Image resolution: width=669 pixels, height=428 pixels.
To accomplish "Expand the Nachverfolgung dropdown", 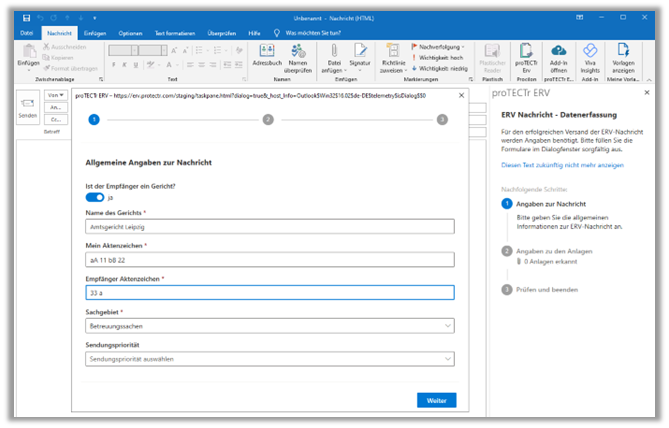I will pos(438,46).
